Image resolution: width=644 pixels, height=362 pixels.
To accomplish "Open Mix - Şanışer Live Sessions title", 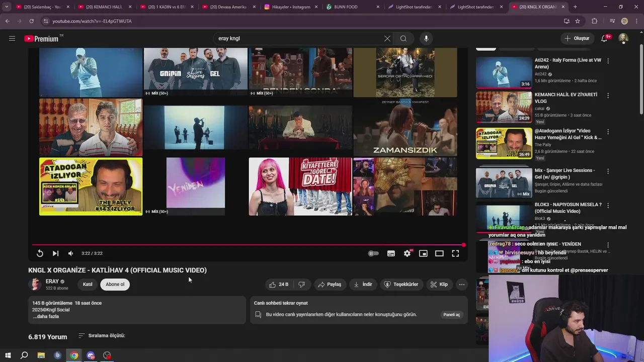I will 565,173.
